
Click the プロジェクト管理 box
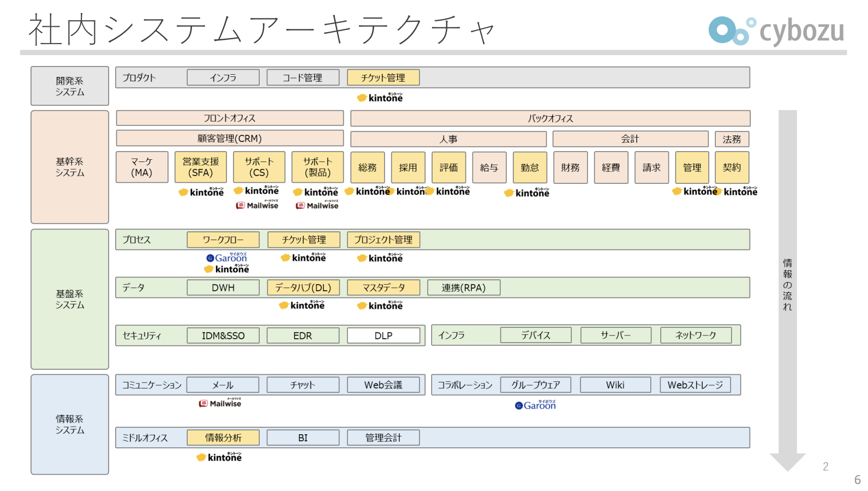tap(384, 239)
